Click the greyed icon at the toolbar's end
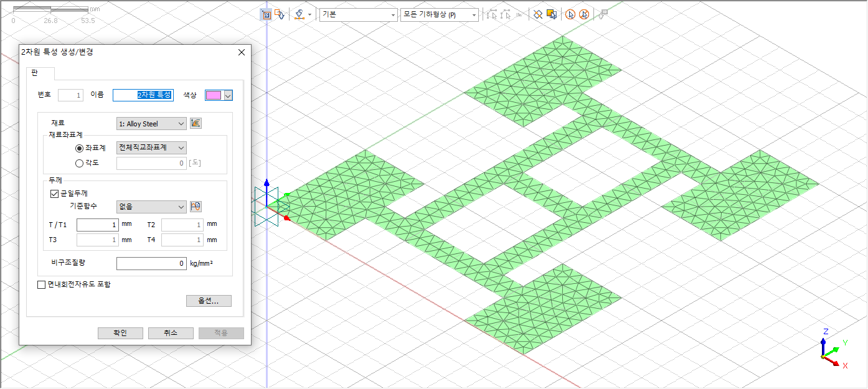This screenshot has height=389, width=868. (603, 14)
